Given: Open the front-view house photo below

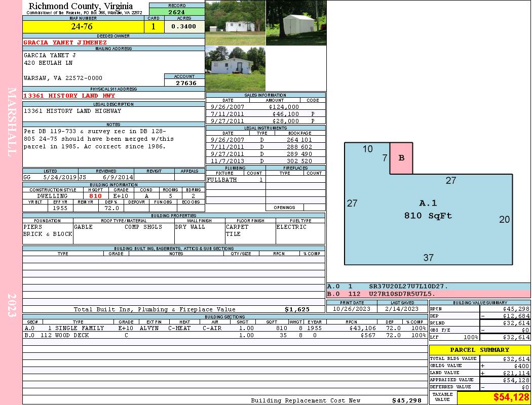Looking at the screenshot, I should point(235,68).
